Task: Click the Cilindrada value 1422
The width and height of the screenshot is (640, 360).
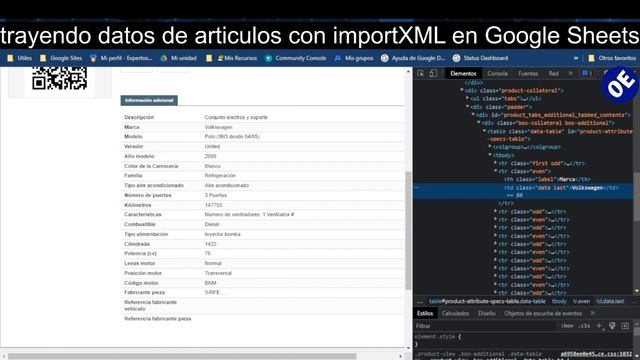Action: [211, 244]
